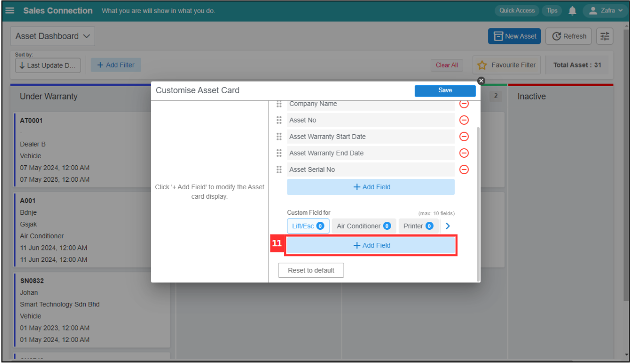Show more custom field categories with right arrow
The image size is (632, 364).
[x=448, y=226]
